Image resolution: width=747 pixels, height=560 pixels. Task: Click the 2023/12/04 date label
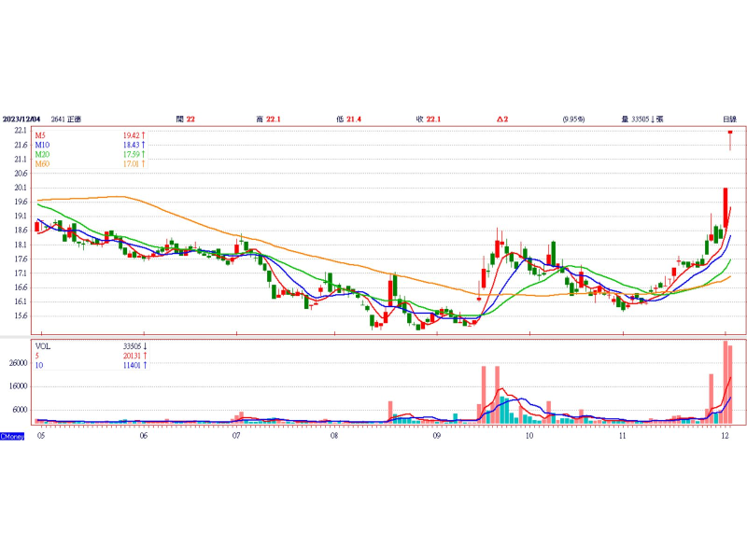coord(21,119)
